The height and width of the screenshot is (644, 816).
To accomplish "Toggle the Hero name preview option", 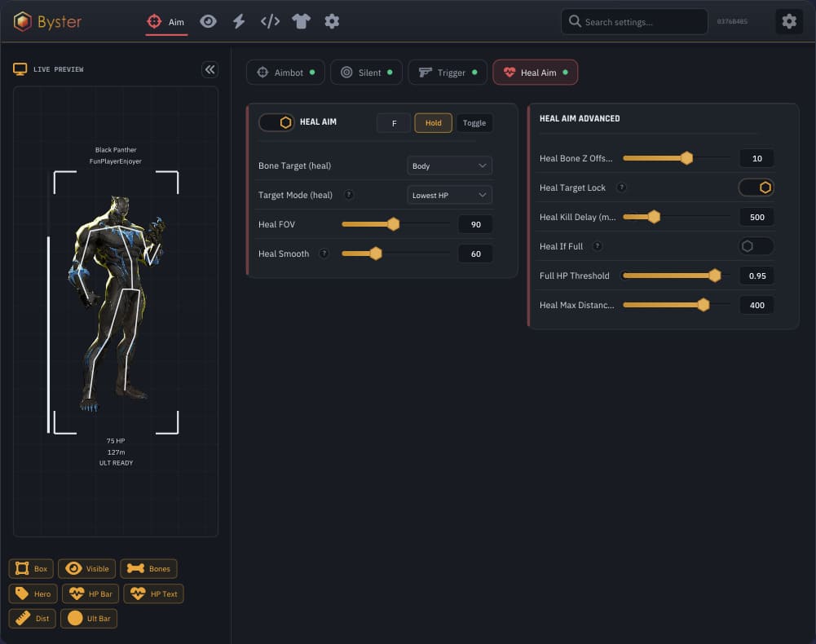I will (33, 593).
